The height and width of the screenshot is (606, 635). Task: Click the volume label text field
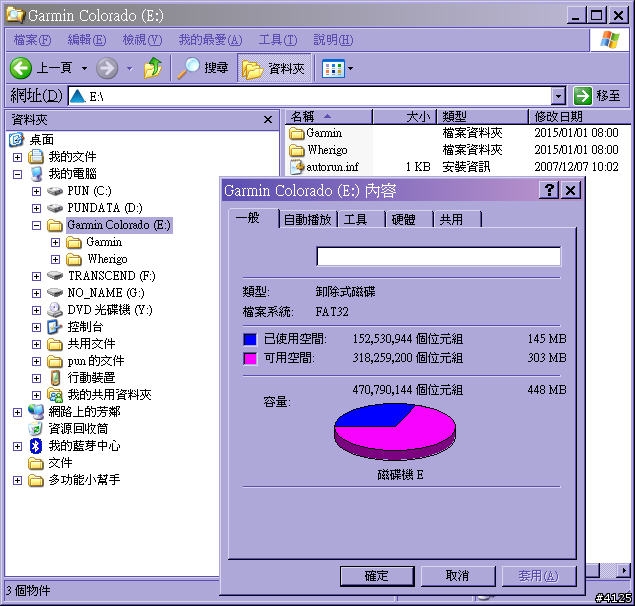439,257
